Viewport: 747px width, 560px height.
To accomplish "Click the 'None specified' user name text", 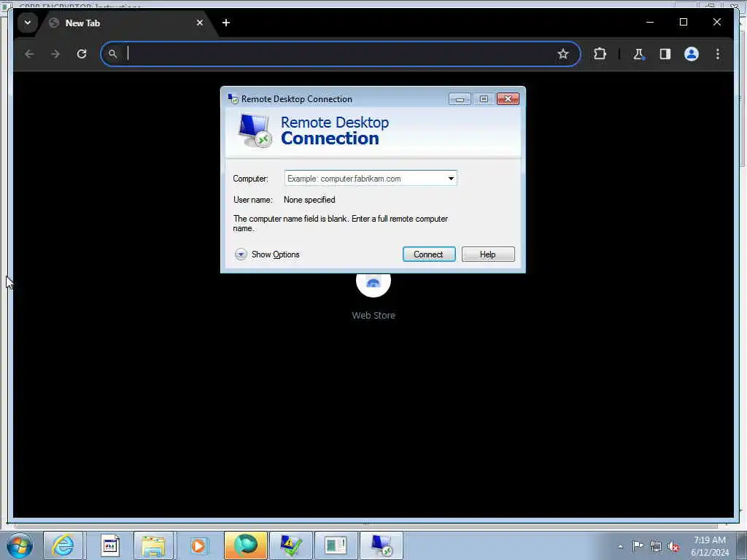I will (x=309, y=200).
